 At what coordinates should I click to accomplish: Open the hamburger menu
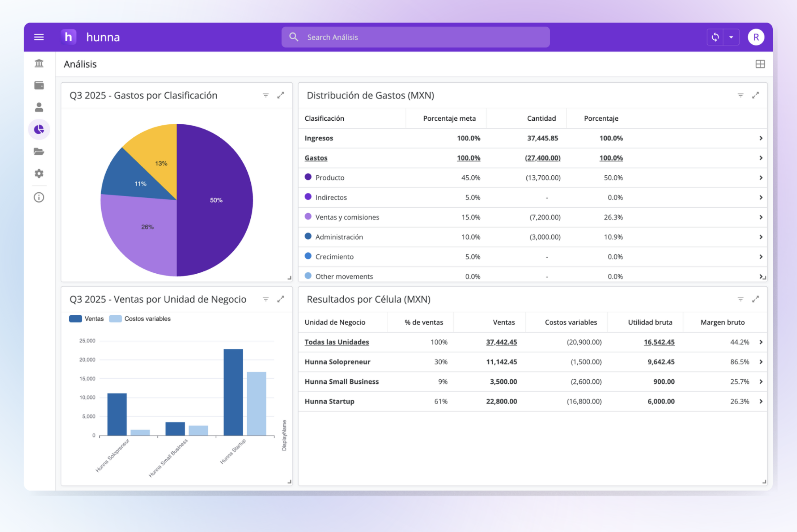(x=39, y=37)
